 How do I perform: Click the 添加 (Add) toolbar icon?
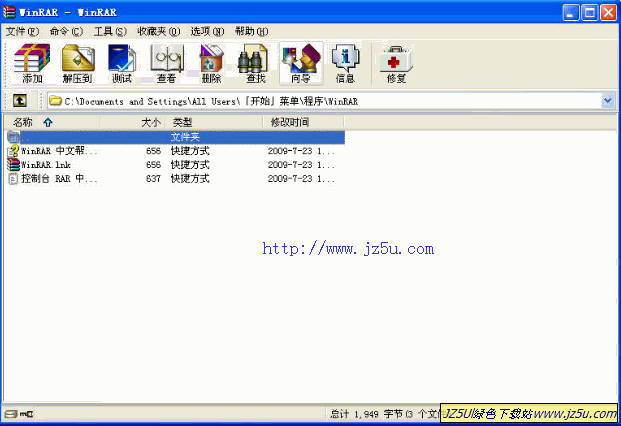[x=32, y=63]
